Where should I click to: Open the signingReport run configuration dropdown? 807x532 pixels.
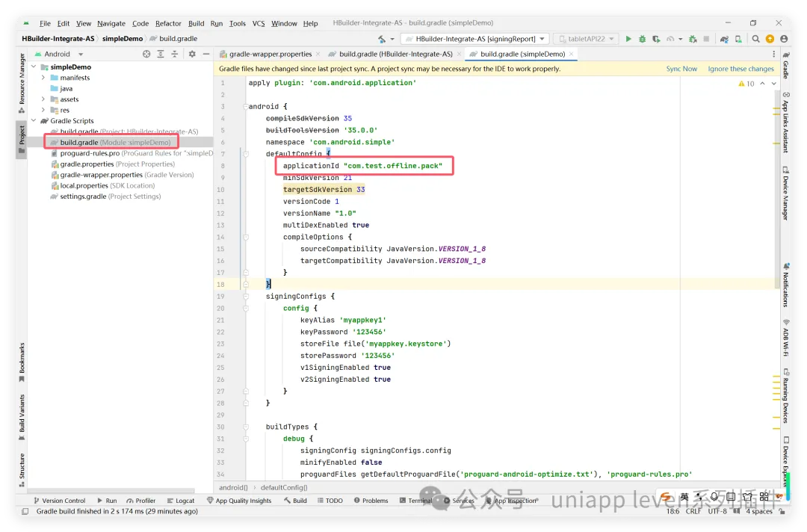point(474,39)
